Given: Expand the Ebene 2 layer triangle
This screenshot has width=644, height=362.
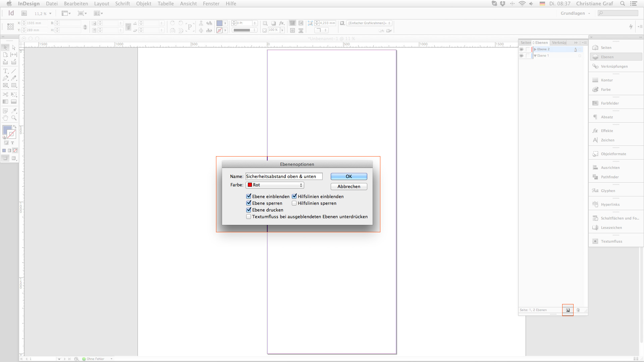Looking at the screenshot, I should [535, 49].
